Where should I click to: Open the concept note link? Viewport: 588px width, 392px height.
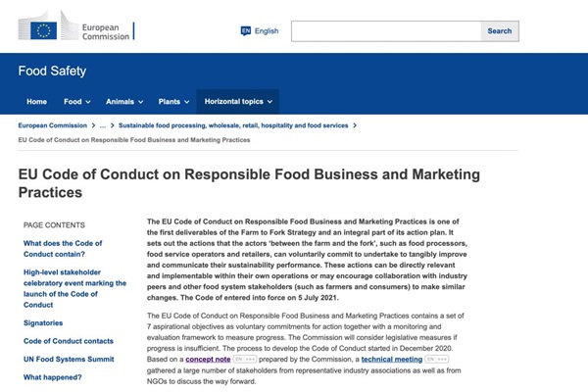coord(208,360)
